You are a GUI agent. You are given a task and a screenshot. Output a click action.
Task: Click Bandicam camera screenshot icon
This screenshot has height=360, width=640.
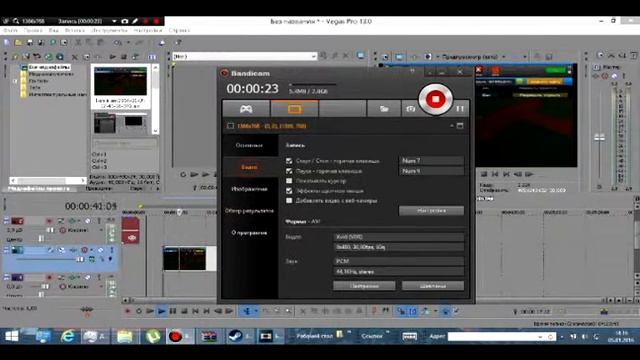[410, 109]
